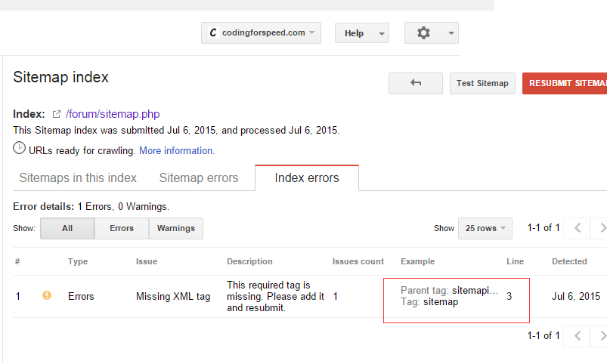
Task: Filter list to Warnings only
Action: tap(176, 228)
